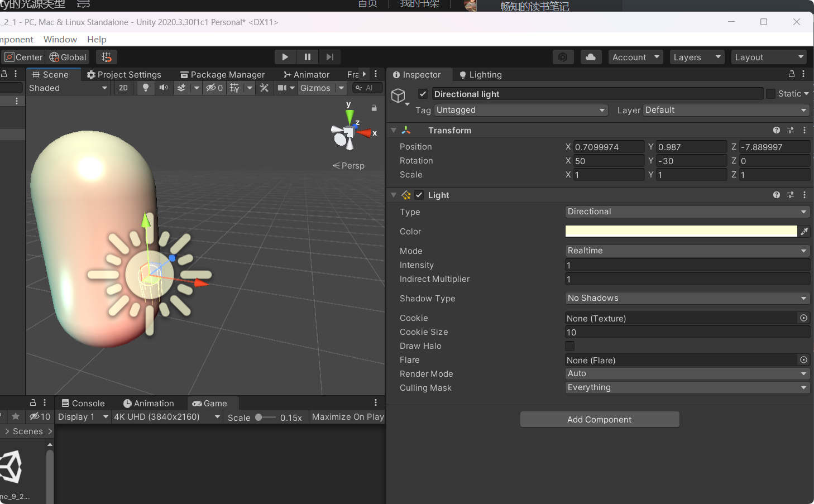Open the Window menu
This screenshot has height=504, width=814.
tap(60, 39)
